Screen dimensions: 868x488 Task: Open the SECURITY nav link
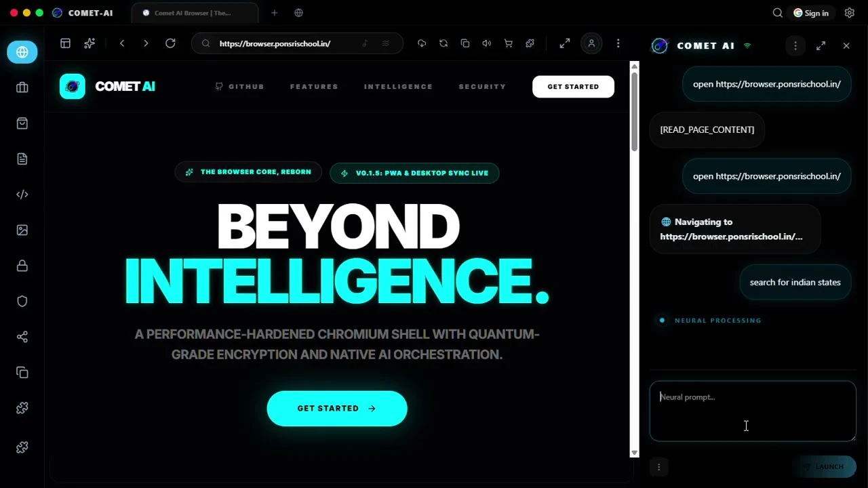(x=482, y=87)
